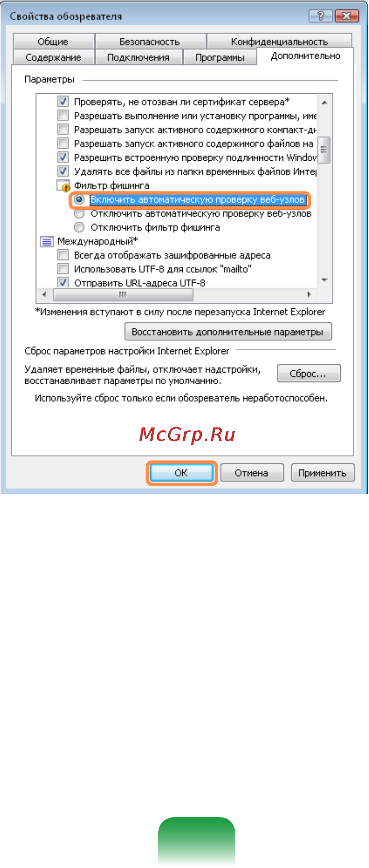
Task: Enable Всегда отображать зашифрованные адреса
Action: coord(63,255)
